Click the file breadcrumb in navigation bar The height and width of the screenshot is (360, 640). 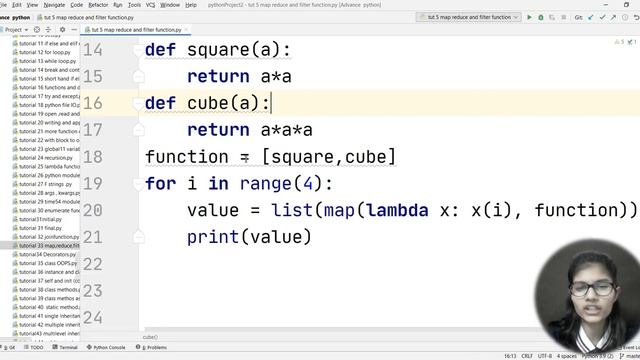tap(85, 18)
